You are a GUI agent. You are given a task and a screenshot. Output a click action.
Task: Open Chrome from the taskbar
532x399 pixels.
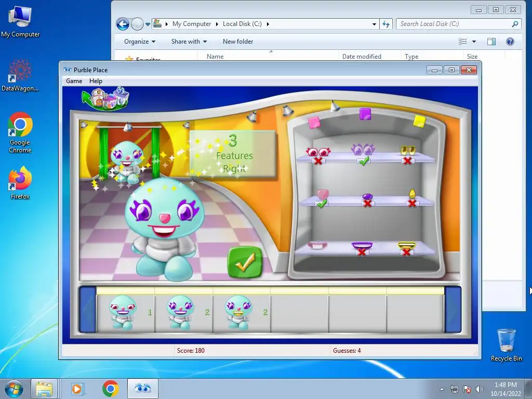point(110,389)
